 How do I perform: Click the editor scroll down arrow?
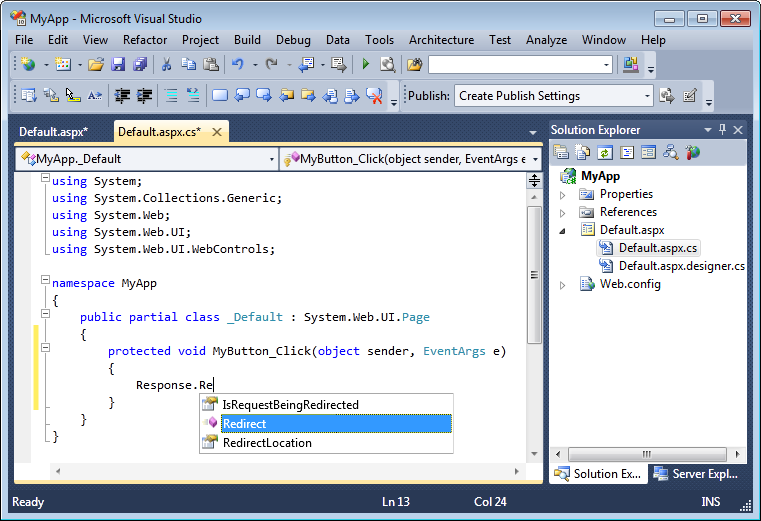pyautogui.click(x=534, y=454)
